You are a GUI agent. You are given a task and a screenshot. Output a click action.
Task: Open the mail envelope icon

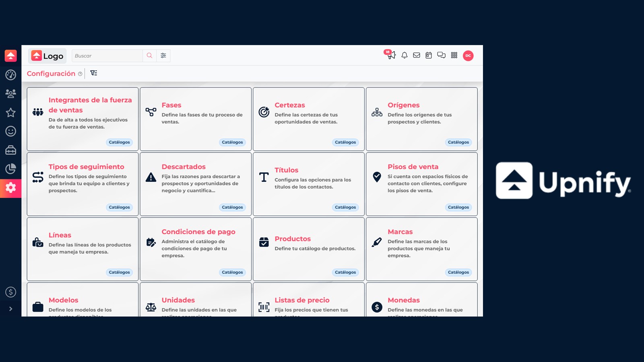[x=417, y=56]
